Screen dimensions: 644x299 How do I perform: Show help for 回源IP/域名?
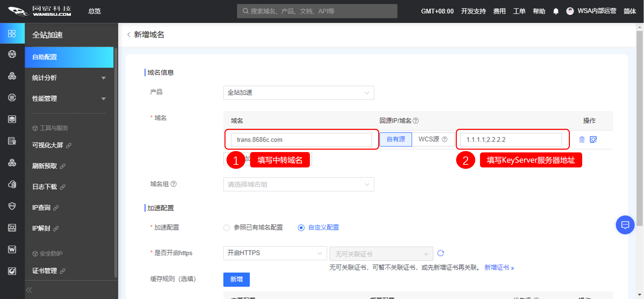pyautogui.click(x=416, y=121)
